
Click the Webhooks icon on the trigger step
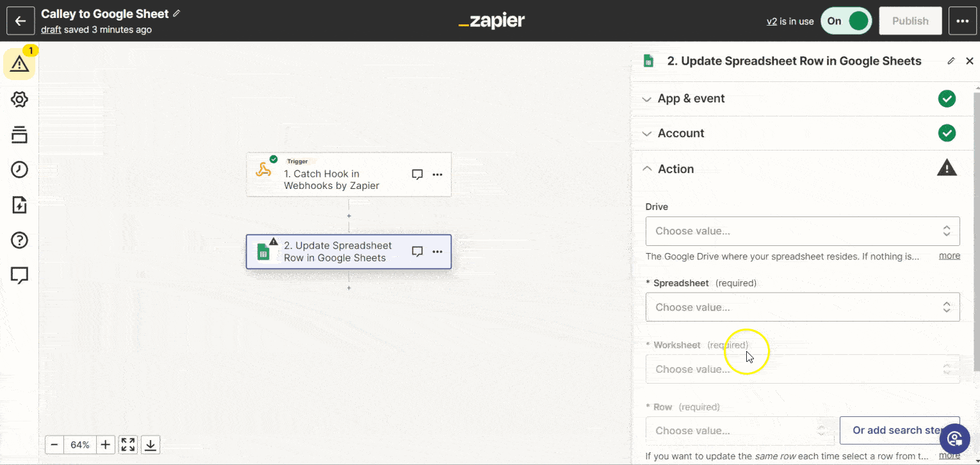[263, 170]
